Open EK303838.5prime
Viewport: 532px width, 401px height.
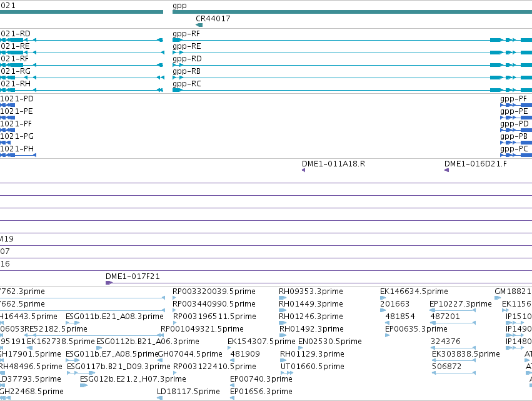(x=466, y=354)
